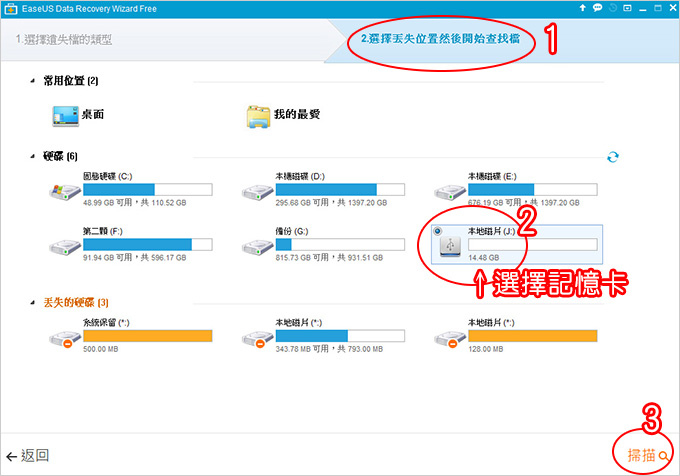Click the text '91.94 GB 可用，共 596.17 GB'
The height and width of the screenshot is (476, 680).
click(x=134, y=258)
